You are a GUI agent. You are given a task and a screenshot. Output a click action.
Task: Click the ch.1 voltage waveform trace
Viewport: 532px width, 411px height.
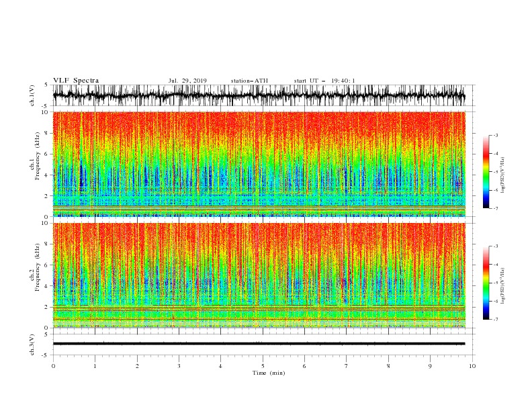[259, 95]
